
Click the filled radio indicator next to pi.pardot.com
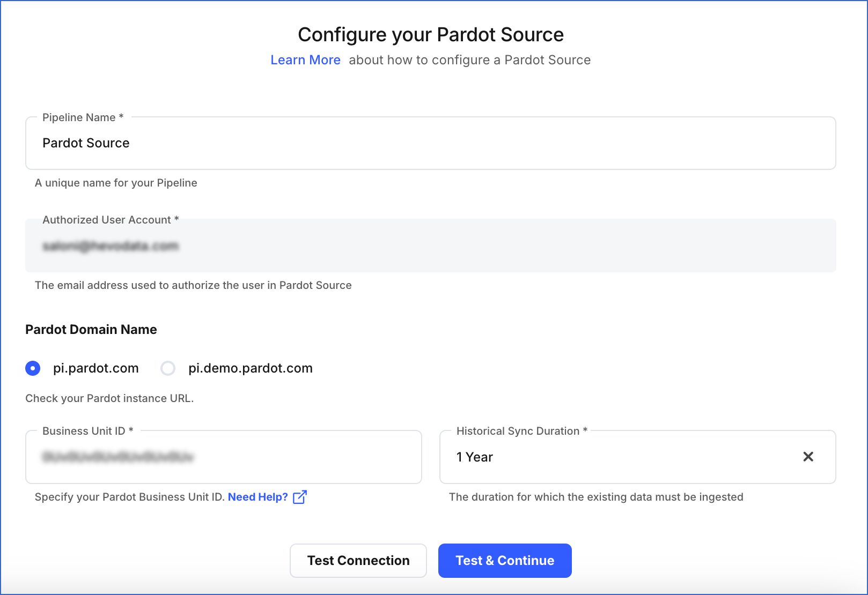[x=33, y=368]
